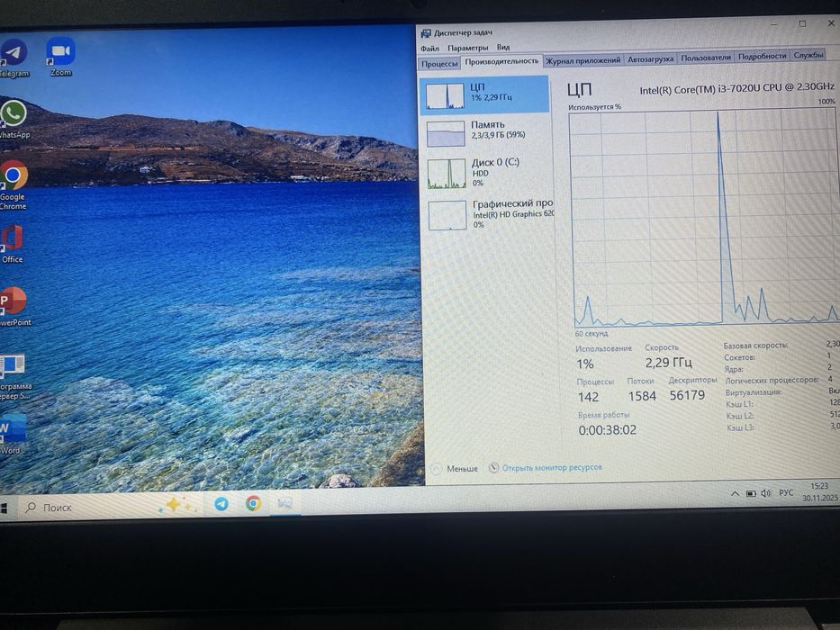Screen dimensions: 840x630
Task: Open the WhatsApp desktop shortcut
Action: 14,119
